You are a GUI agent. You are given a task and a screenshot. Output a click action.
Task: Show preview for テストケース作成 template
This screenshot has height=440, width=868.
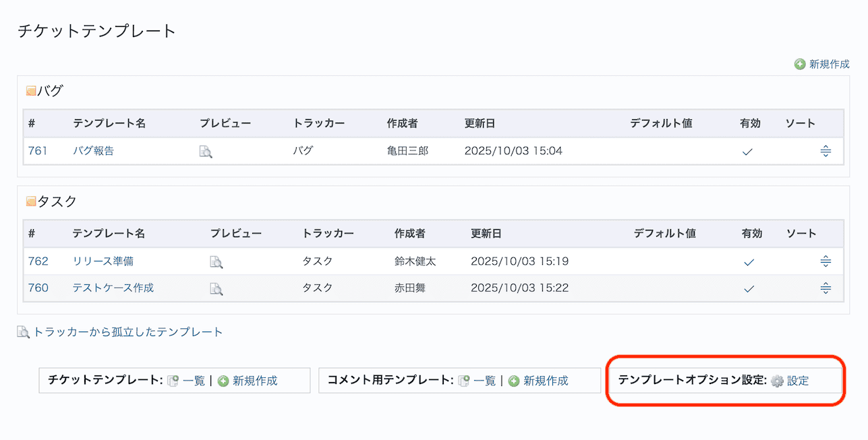tap(216, 288)
